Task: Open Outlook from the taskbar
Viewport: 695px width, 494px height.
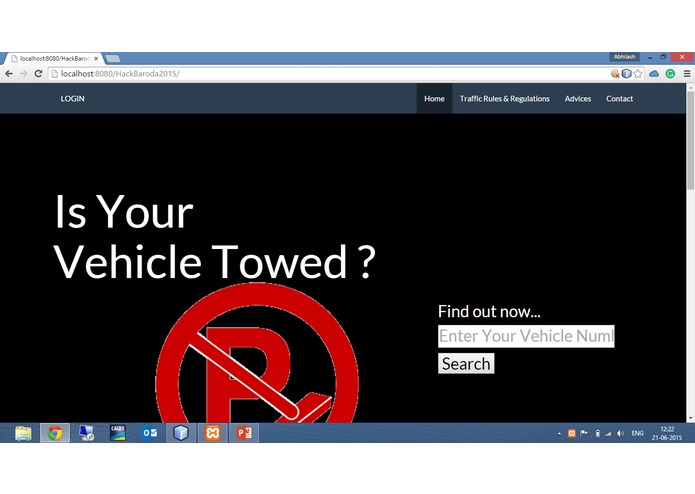Action: point(149,433)
